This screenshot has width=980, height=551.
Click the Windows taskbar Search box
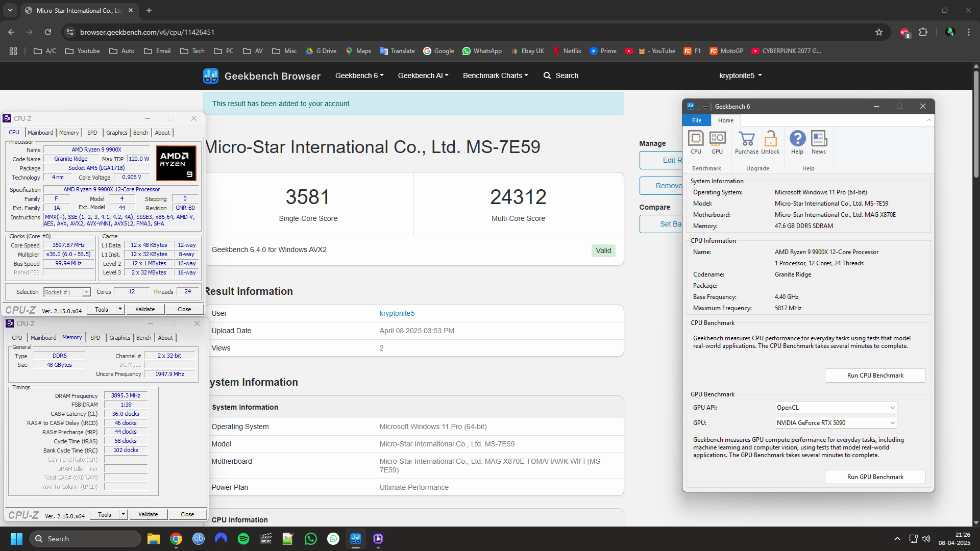(85, 539)
